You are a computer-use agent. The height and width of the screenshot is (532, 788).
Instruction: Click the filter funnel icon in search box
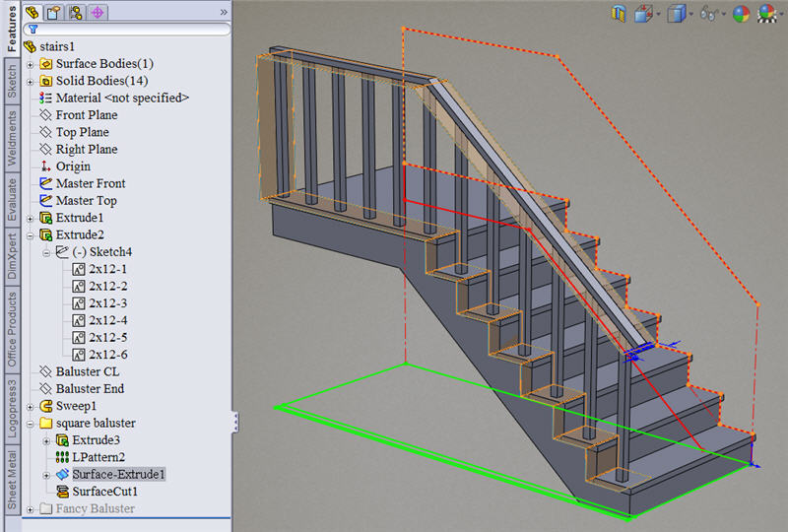[x=33, y=30]
